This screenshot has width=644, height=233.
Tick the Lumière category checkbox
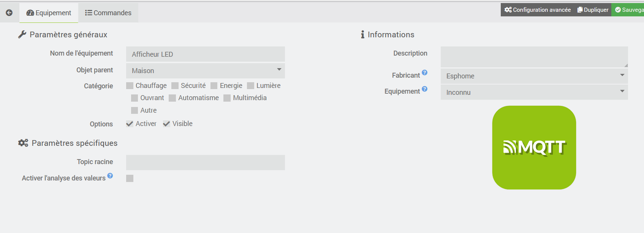coord(251,86)
